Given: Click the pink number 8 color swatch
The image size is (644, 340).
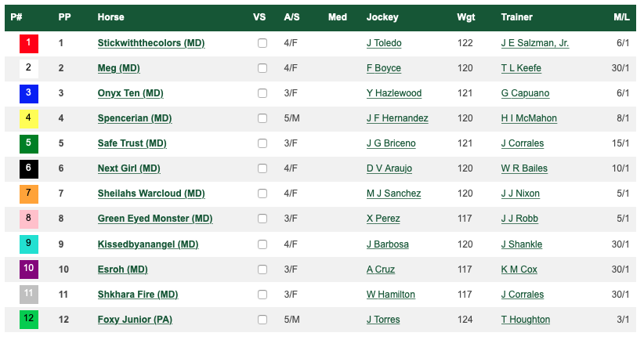Looking at the screenshot, I should 28,219.
